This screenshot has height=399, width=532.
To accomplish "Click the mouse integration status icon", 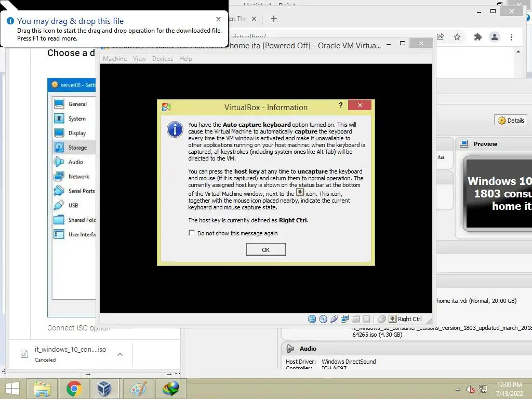I will point(382,319).
